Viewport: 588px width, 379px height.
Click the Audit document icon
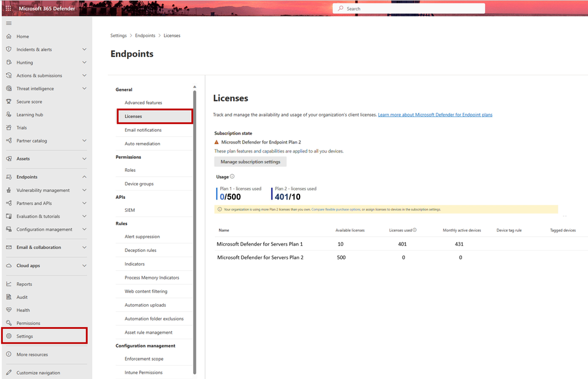pos(9,297)
